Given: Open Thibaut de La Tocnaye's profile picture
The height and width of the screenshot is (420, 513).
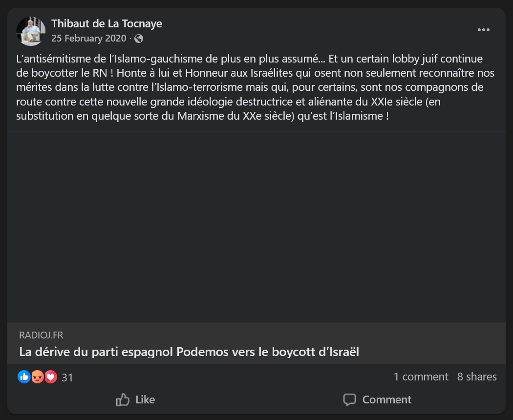Looking at the screenshot, I should coord(31,31).
